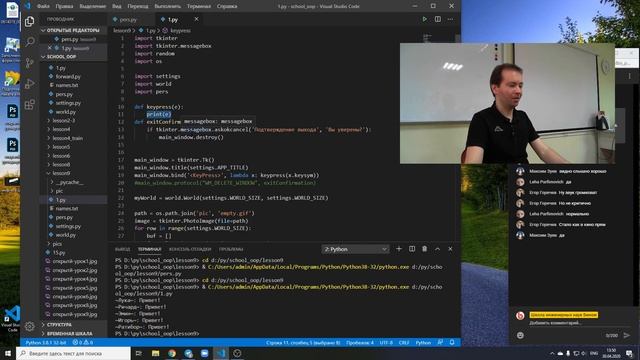
Task: Expand the lesson5 folder
Action: 61,147
